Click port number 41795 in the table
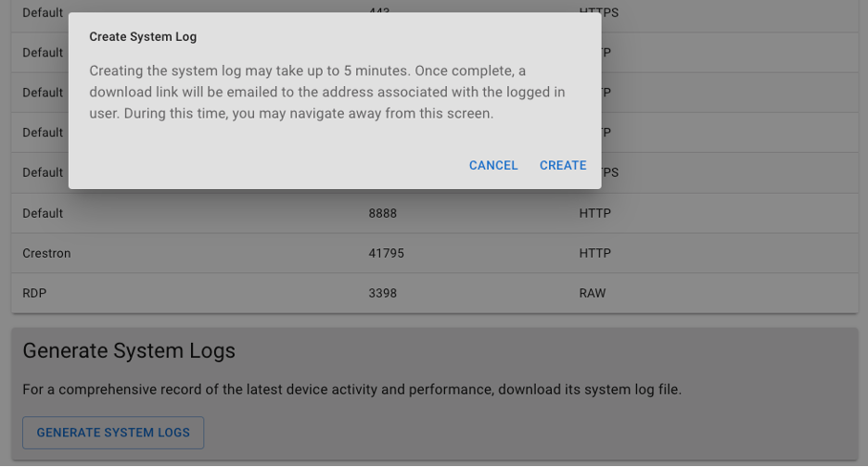The image size is (868, 467). tap(386, 253)
